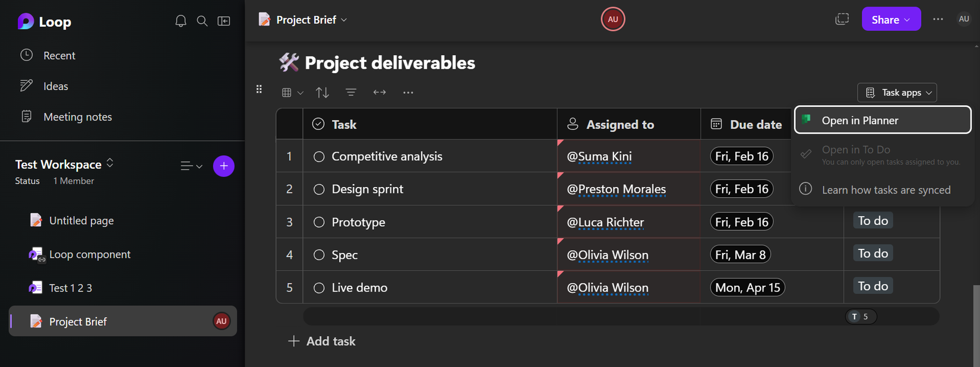
Task: Click the Add task button
Action: 322,341
